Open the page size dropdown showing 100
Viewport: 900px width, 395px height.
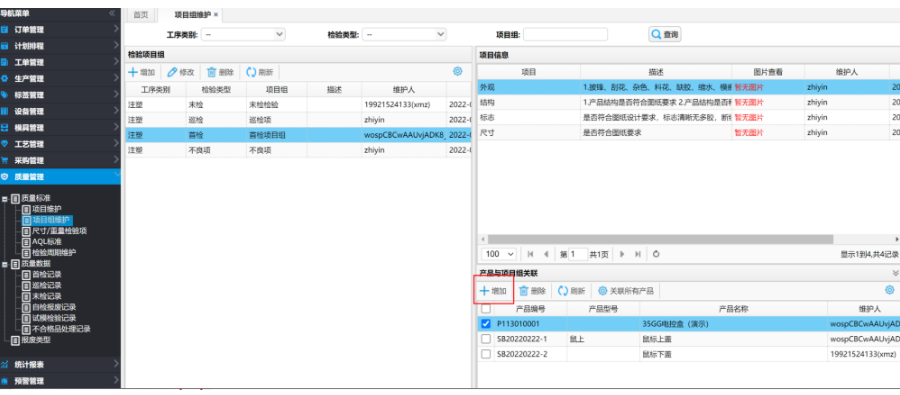click(x=499, y=254)
